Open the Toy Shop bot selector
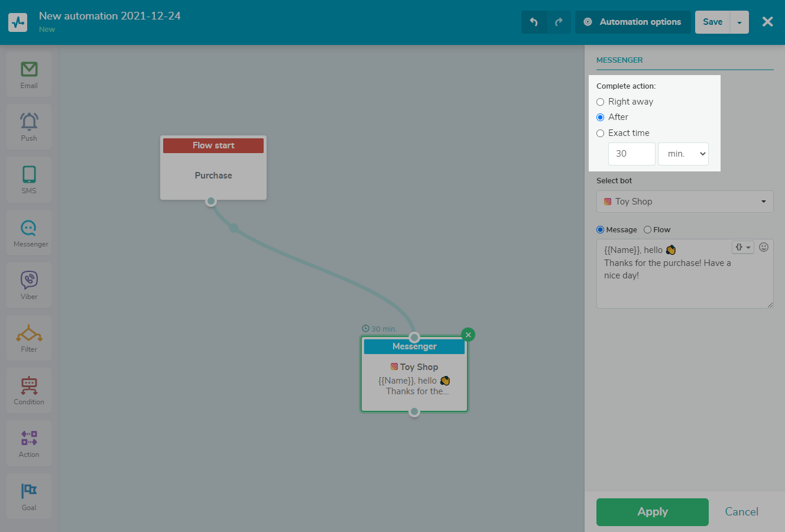Viewport: 785px width, 532px height. click(x=685, y=202)
